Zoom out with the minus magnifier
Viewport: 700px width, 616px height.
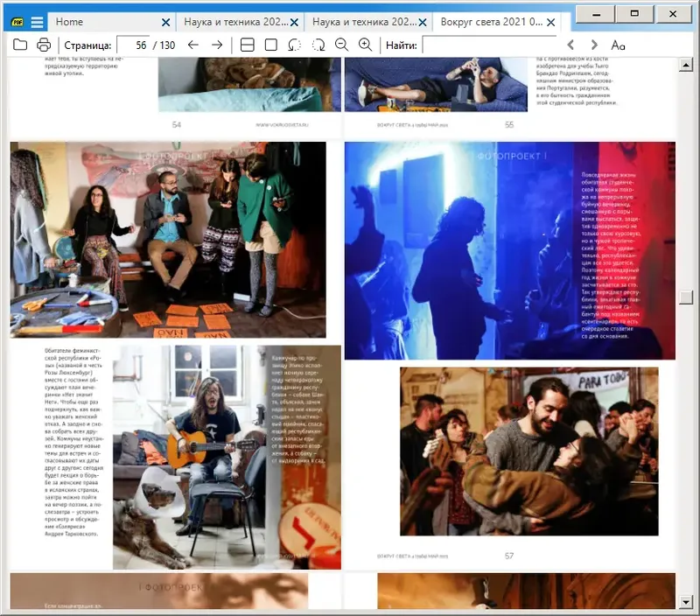[341, 45]
